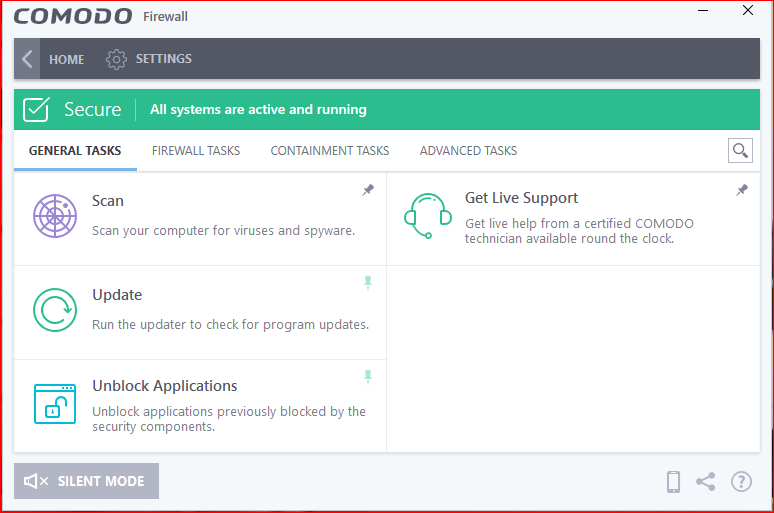Click the share icon
774x513 pixels.
[x=706, y=482]
